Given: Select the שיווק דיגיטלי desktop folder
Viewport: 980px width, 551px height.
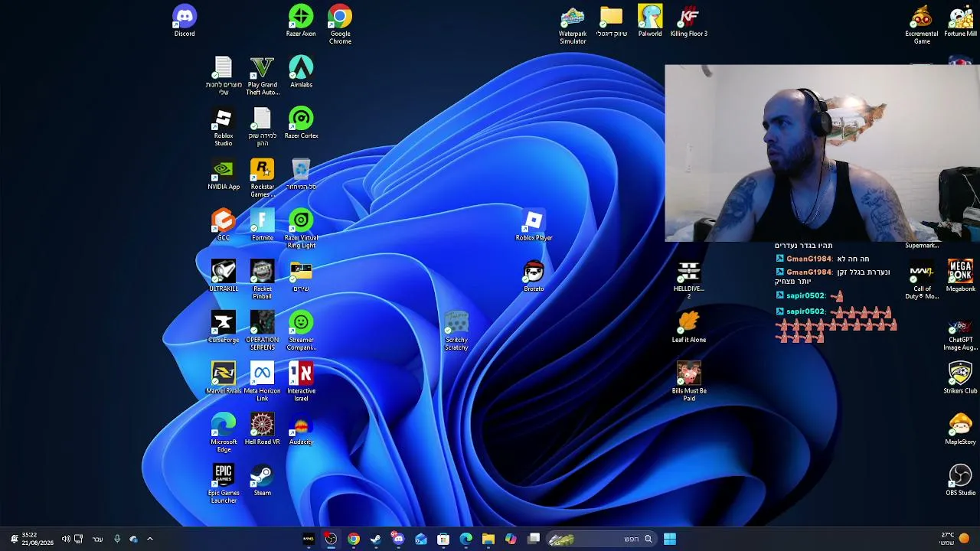Looking at the screenshot, I should (612, 21).
